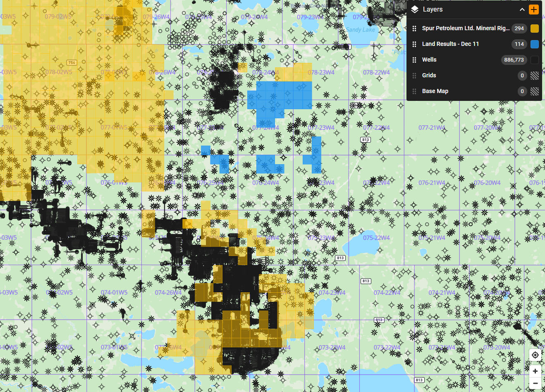This screenshot has width=545, height=392.
Task: Select the Spur Petroleum Ltd. Mineral Rights layer
Action: (465, 28)
